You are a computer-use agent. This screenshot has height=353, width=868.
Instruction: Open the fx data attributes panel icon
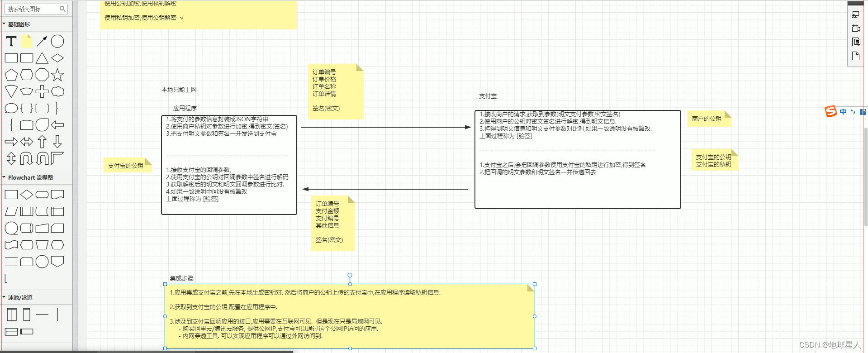point(855,15)
